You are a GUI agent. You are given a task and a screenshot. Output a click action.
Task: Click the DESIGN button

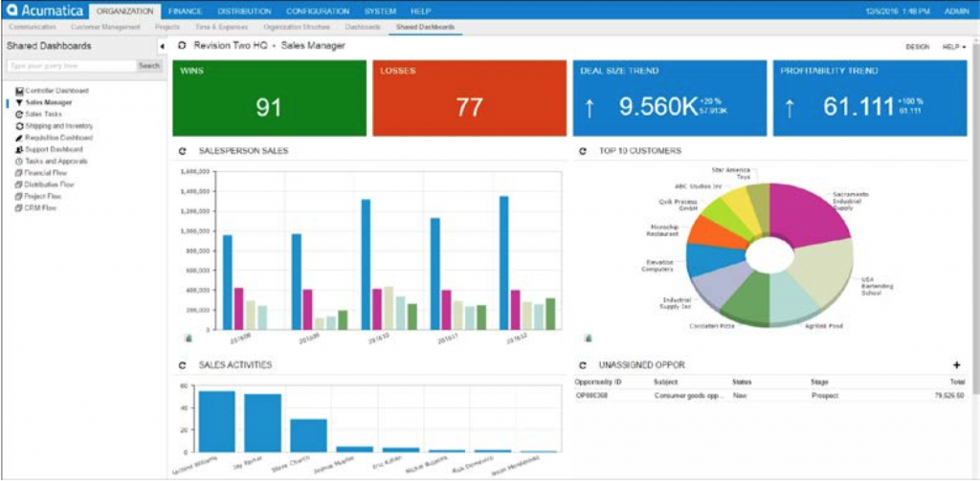coord(918,47)
